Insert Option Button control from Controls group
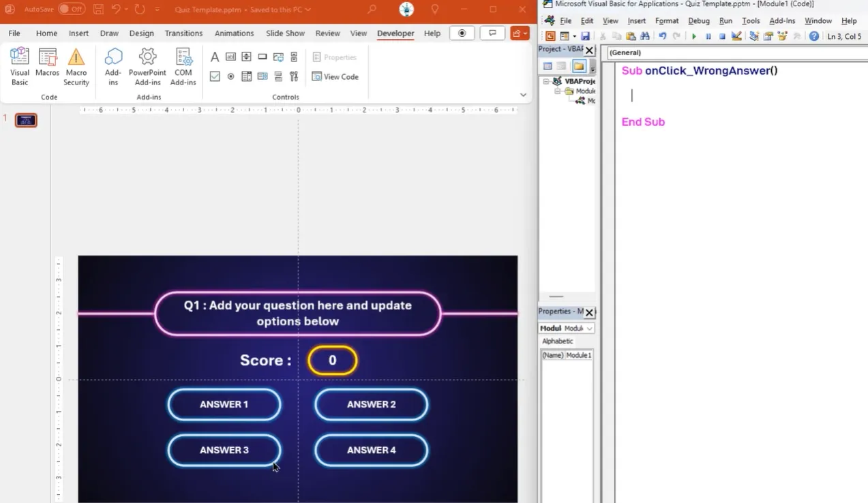868x503 pixels. (x=230, y=77)
